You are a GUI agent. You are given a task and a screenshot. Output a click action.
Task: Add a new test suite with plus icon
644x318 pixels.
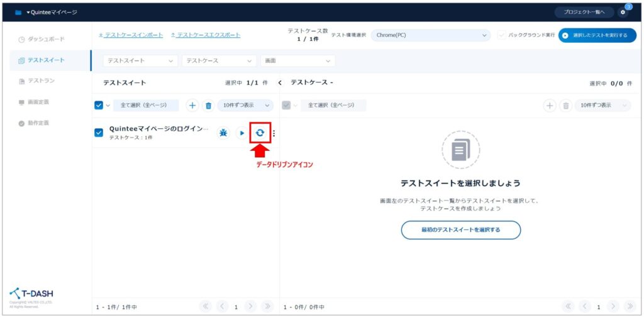(192, 106)
